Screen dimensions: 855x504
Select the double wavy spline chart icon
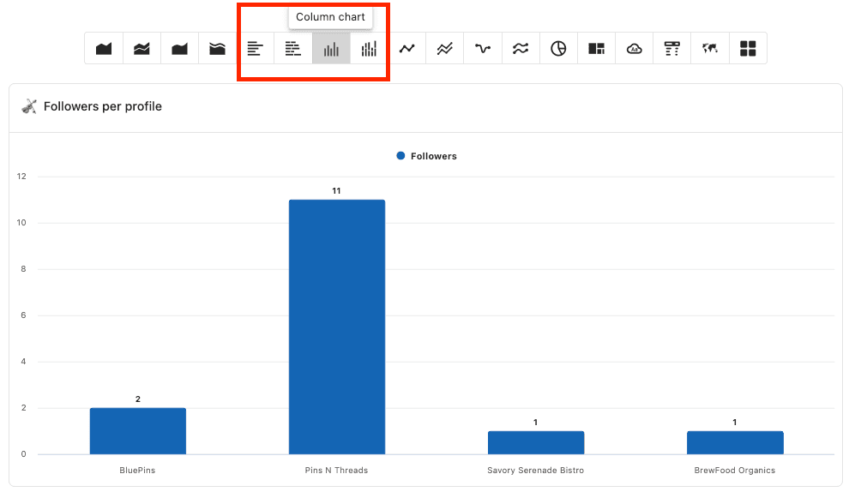pyautogui.click(x=521, y=49)
